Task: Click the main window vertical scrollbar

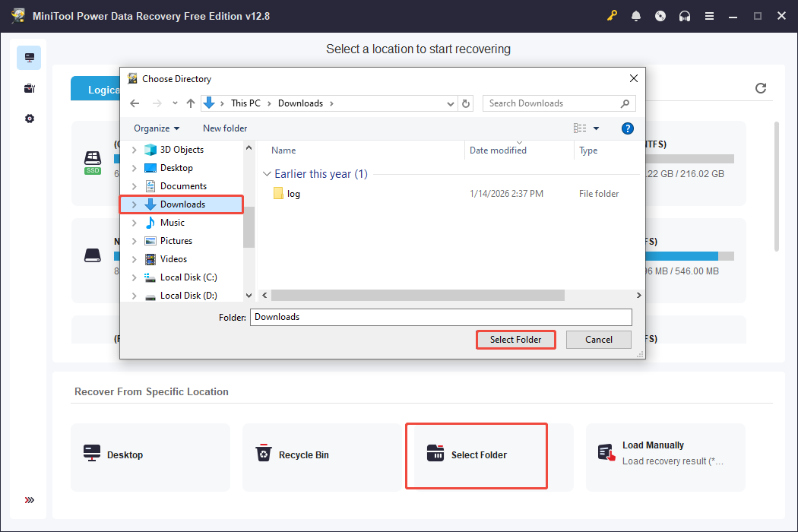Action: [x=777, y=185]
